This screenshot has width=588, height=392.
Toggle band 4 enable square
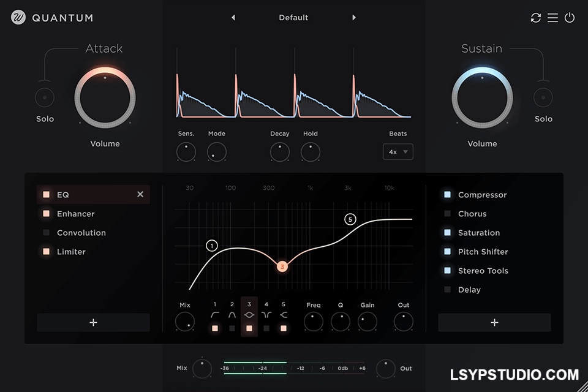tap(266, 328)
